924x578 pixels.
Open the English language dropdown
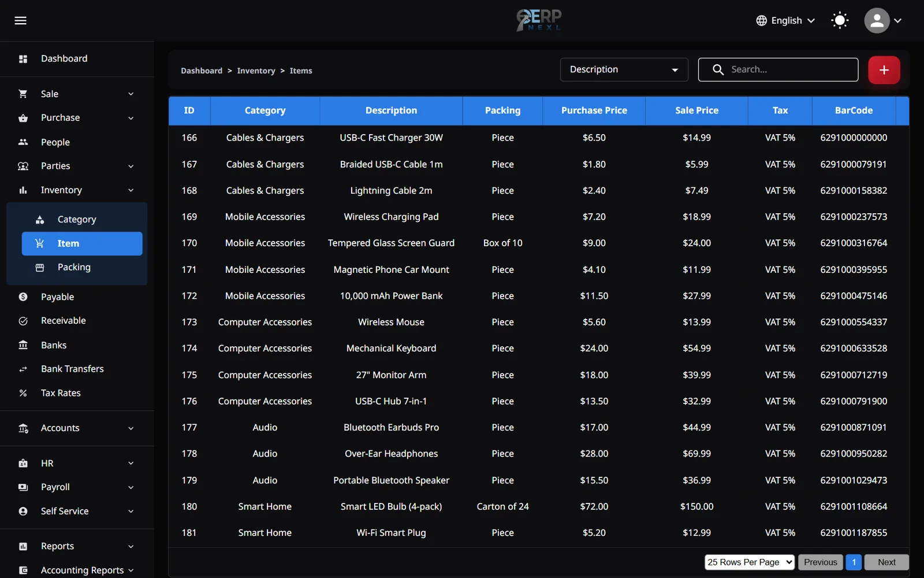786,21
